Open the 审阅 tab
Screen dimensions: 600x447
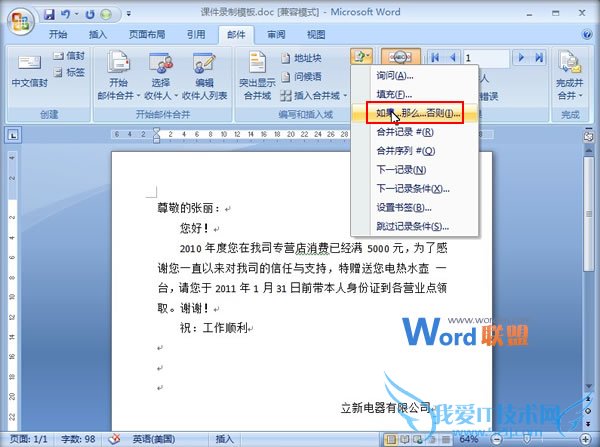[x=276, y=34]
